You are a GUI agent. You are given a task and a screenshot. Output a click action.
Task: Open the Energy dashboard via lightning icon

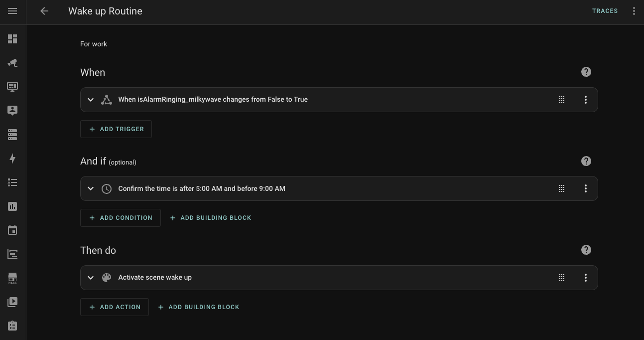click(x=12, y=159)
